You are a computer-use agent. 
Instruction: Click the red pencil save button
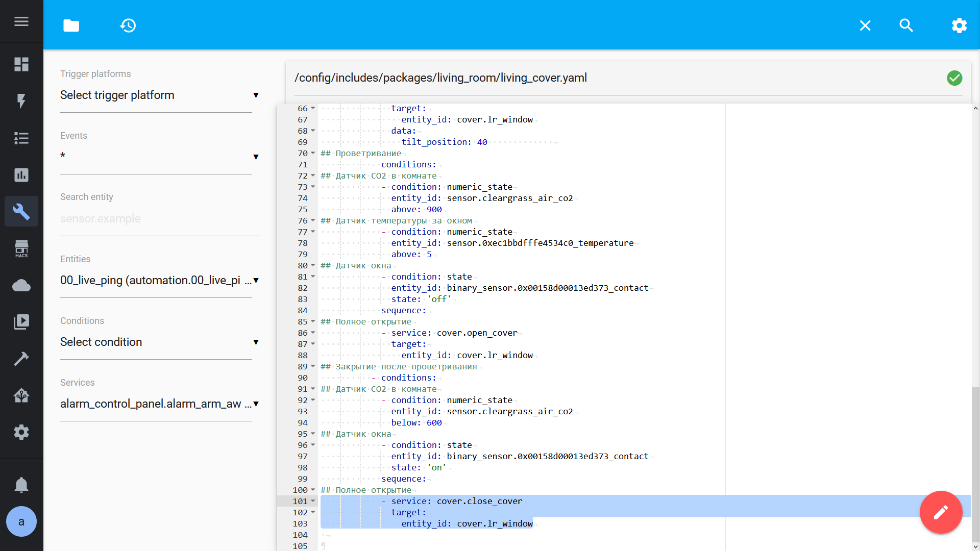pos(941,512)
